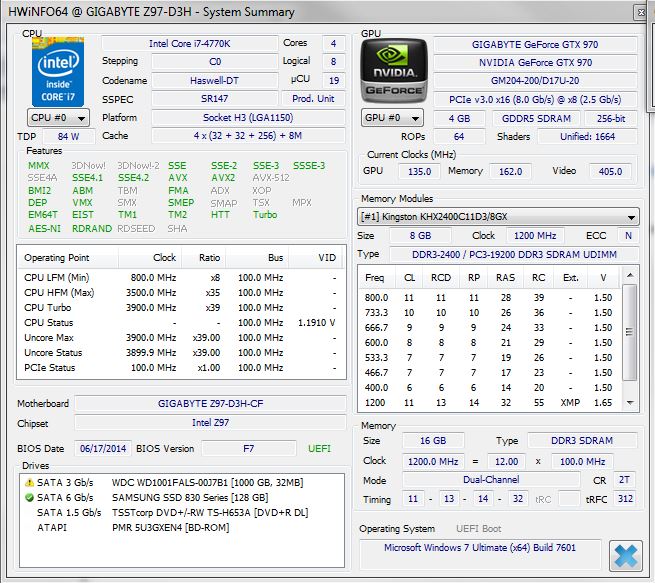Click the Freq column header in memory table
655x583 pixels.
point(377,278)
